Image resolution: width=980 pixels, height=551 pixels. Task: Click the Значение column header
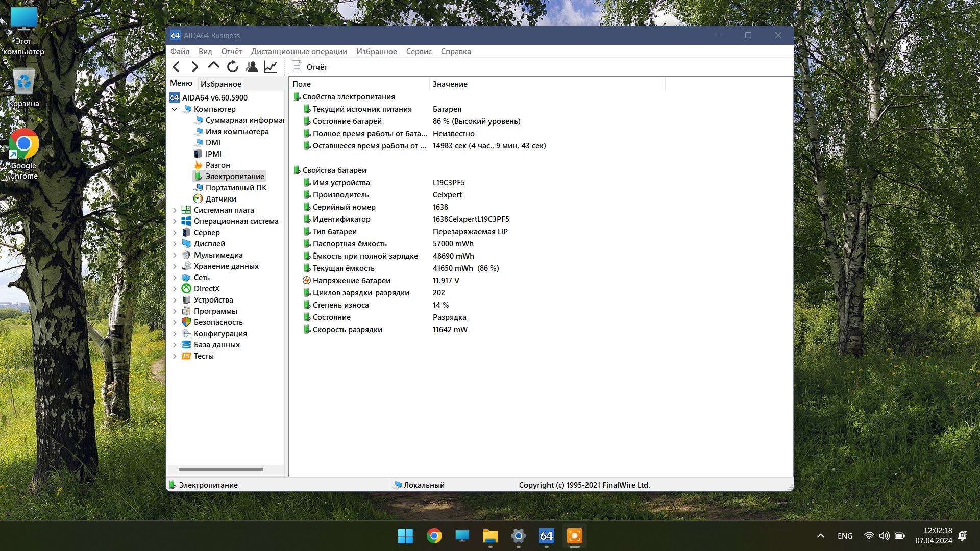[x=450, y=84]
